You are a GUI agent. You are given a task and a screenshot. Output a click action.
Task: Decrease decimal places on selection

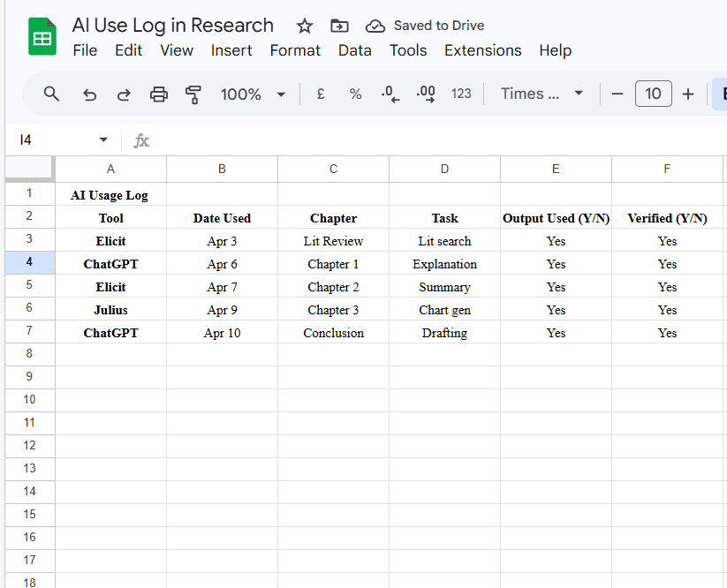(390, 93)
